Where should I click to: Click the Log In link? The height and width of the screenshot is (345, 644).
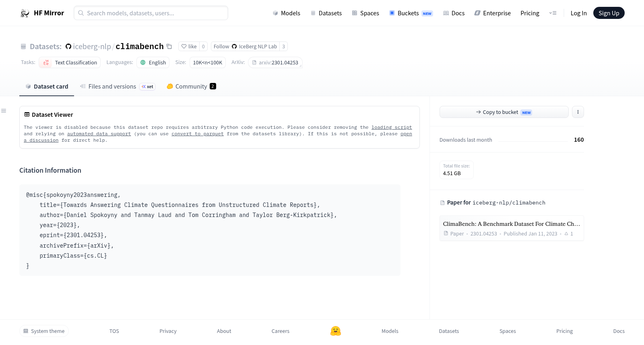pyautogui.click(x=578, y=13)
